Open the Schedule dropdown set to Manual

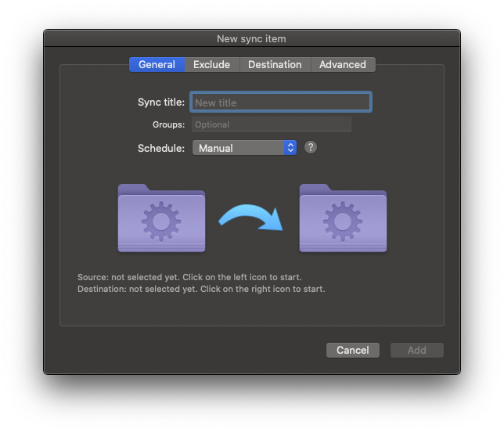(244, 148)
